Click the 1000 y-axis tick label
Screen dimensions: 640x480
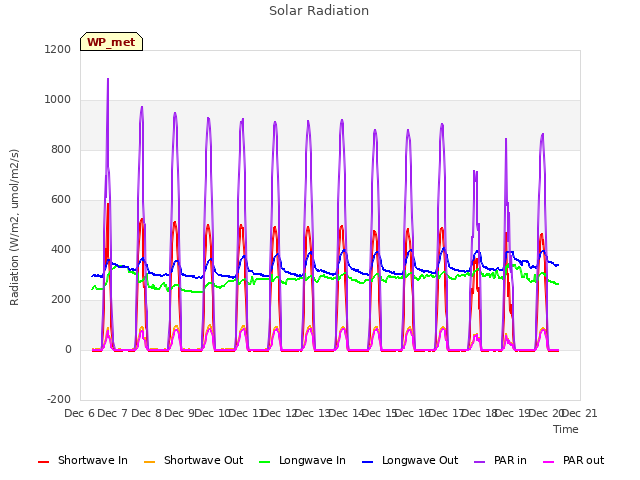pyautogui.click(x=58, y=100)
